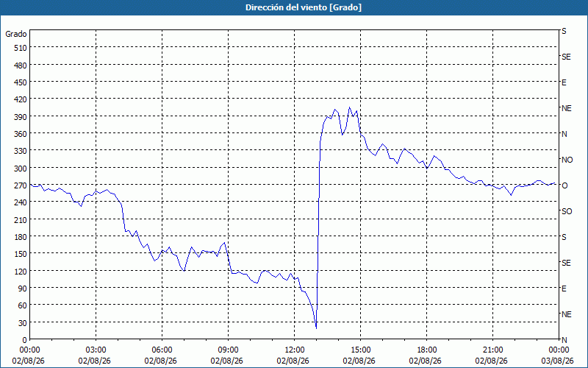Image resolution: width=588 pixels, height=368 pixels.
Task: Click the topmost S compass label on right axis
Action: click(x=564, y=31)
